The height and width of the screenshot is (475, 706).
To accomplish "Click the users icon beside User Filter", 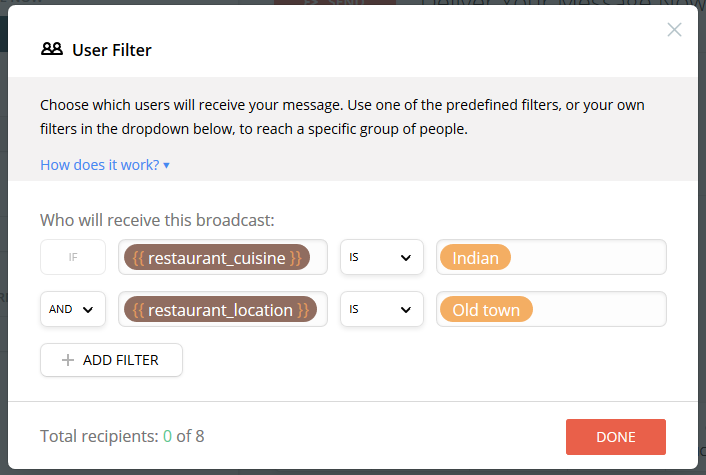I will tap(52, 49).
